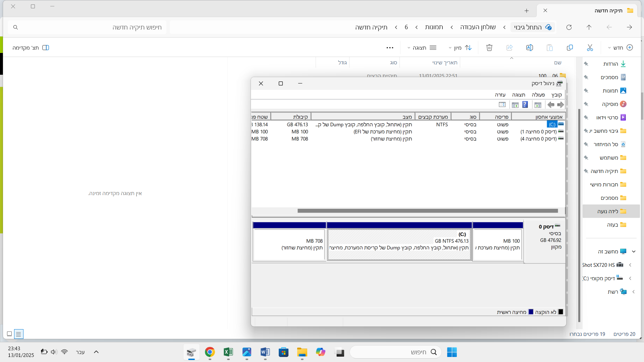
Task: Click the settings list icon in Disk Management toolbar
Action: click(502, 105)
